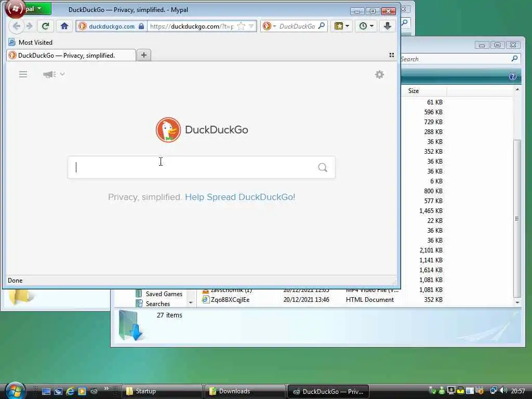Open the DuckDuckGo hamburger menu
This screenshot has height=399, width=532.
pyautogui.click(x=23, y=74)
